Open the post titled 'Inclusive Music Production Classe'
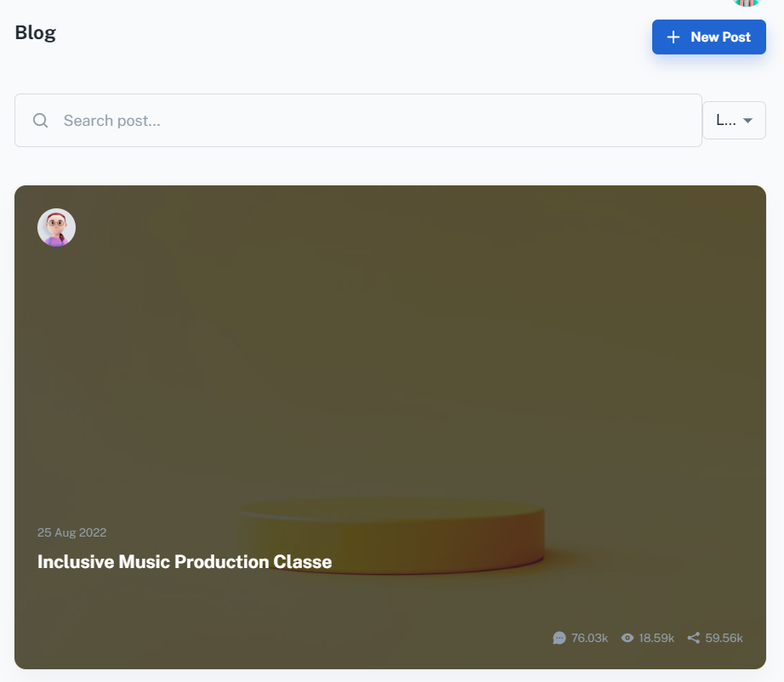Viewport: 784px width, 682px height. coord(185,561)
